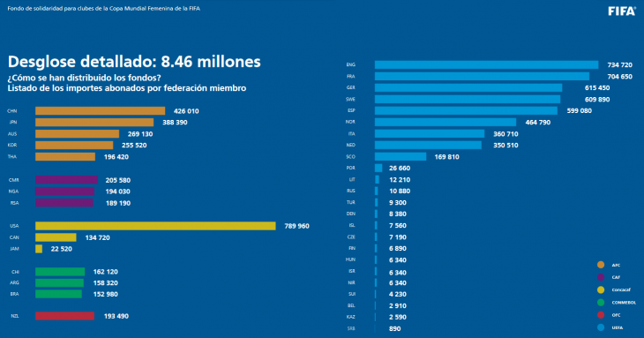Click the value 162 120

(106, 272)
